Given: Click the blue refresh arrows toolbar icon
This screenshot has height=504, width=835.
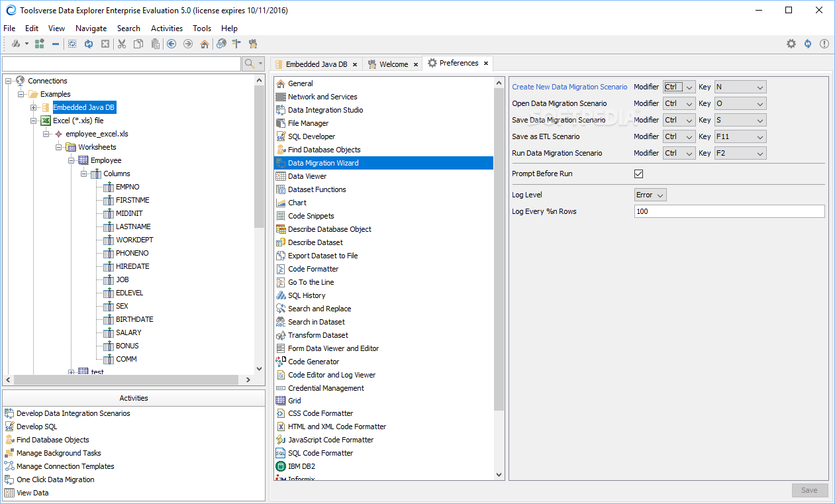Looking at the screenshot, I should coord(89,44).
